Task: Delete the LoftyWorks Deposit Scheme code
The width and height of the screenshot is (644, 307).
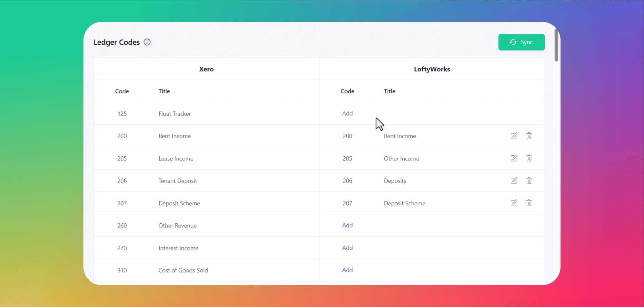Action: 529,203
